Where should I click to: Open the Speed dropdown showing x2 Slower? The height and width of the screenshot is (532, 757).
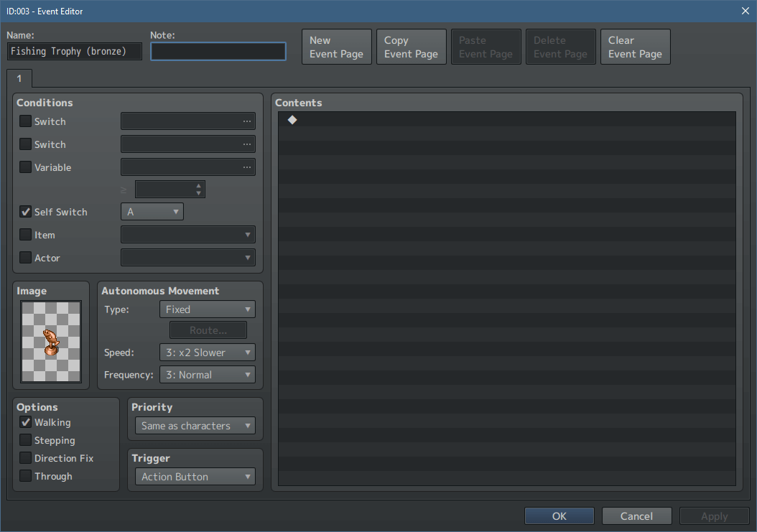tap(207, 353)
